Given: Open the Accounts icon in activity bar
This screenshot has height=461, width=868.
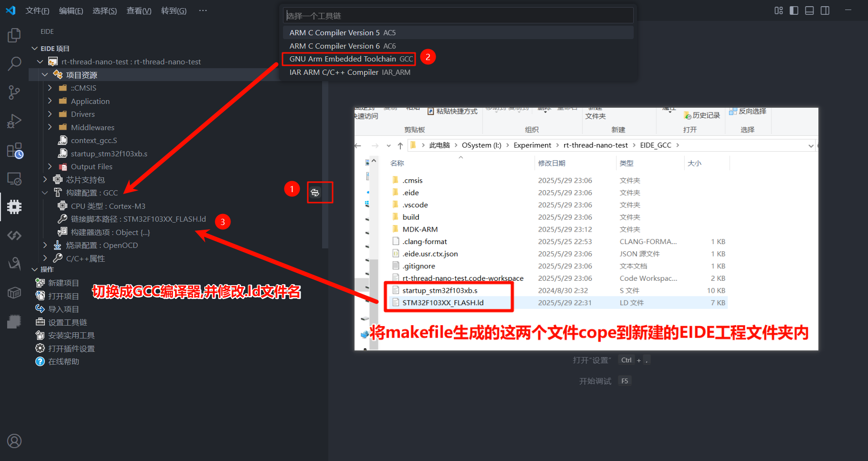Looking at the screenshot, I should [14, 441].
